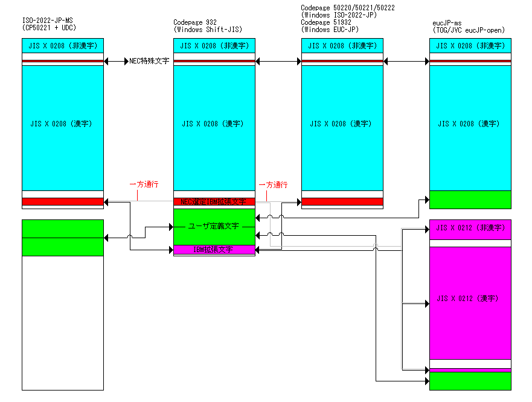
Task: Click the NEC特殊文字 label
Action: click(149, 61)
